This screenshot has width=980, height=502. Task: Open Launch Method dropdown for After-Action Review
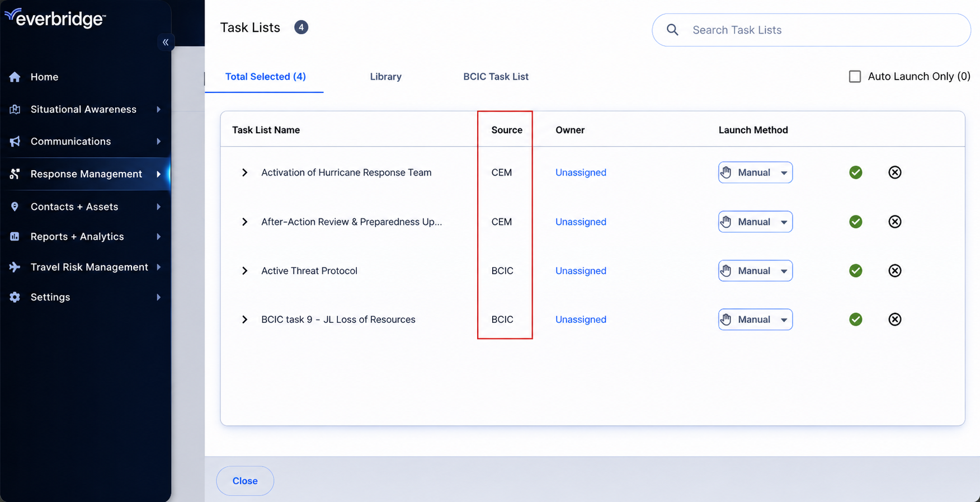click(x=755, y=222)
